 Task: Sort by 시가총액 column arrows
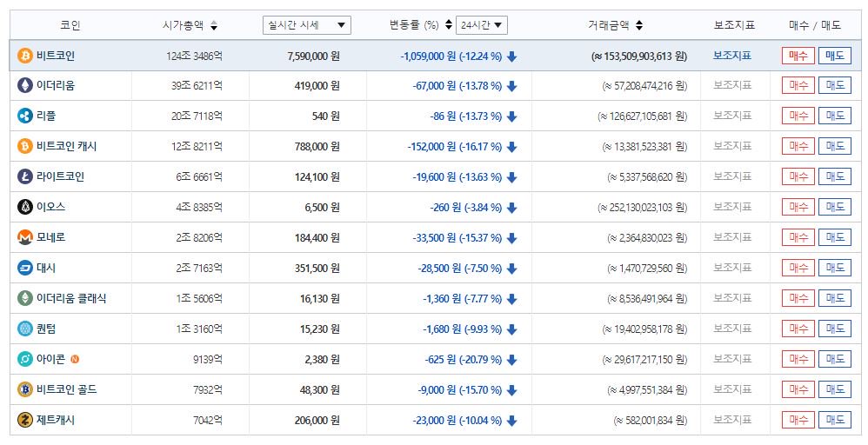tap(214, 26)
